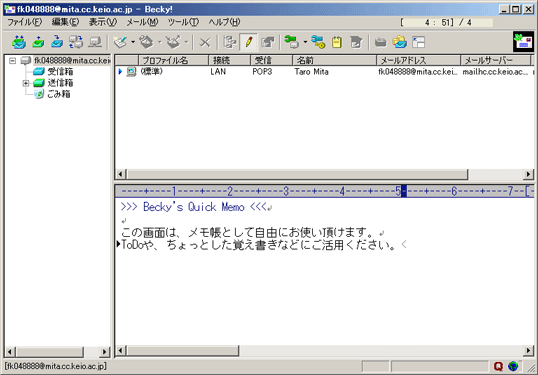This screenshot has width=538, height=375.
Task: Click the send mail toolbar icon
Action: coord(38,42)
